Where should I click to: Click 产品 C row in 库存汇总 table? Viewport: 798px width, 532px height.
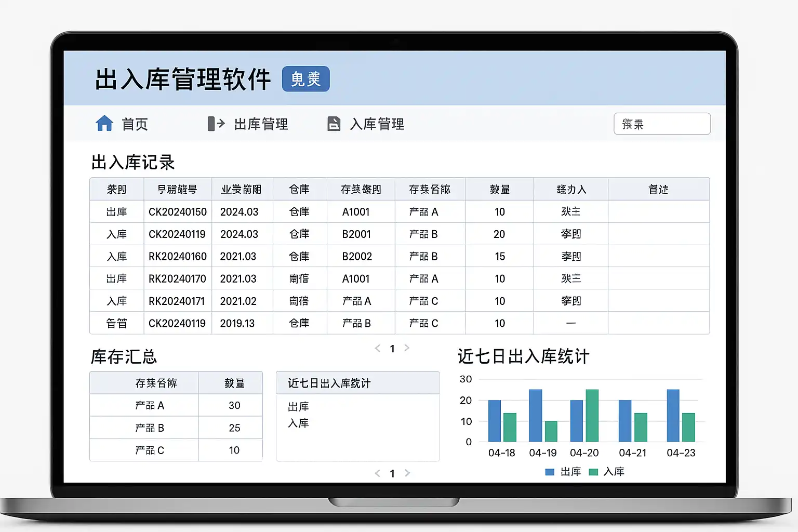point(176,450)
